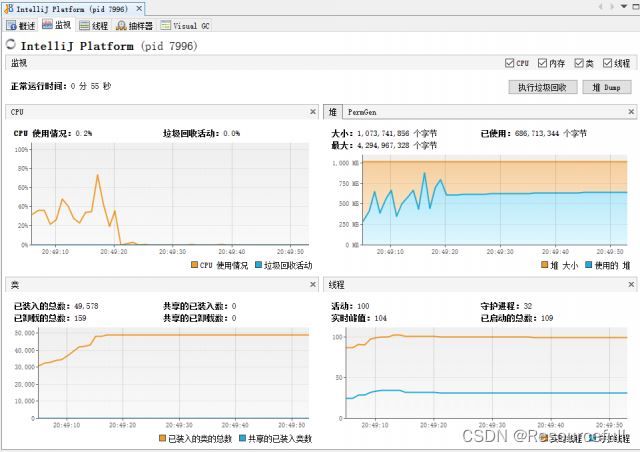Click the 垃圾回收活动 legend swatch
Viewport: 640px width, 452px height.
[x=258, y=265]
